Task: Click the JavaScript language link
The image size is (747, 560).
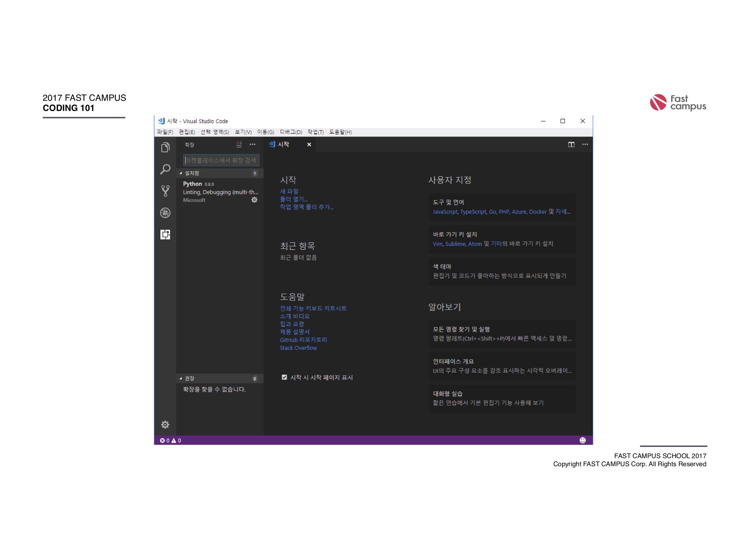Action: point(445,212)
